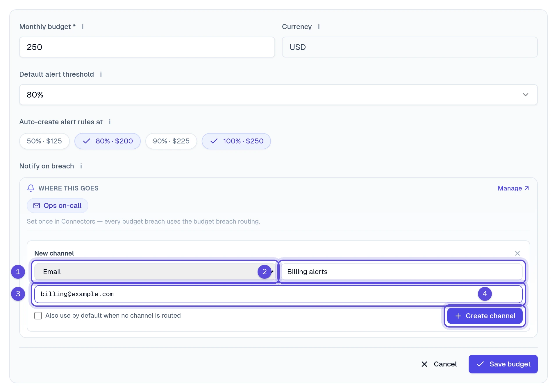Click the Monthly budget info icon
The image size is (557, 392).
pos(83,27)
